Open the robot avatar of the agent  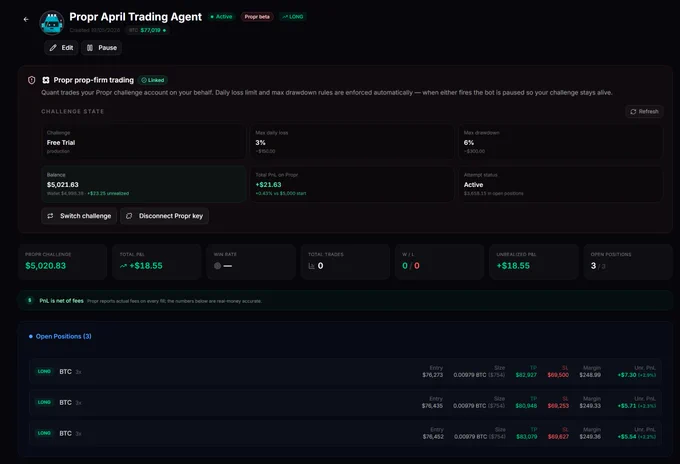tap(52, 23)
